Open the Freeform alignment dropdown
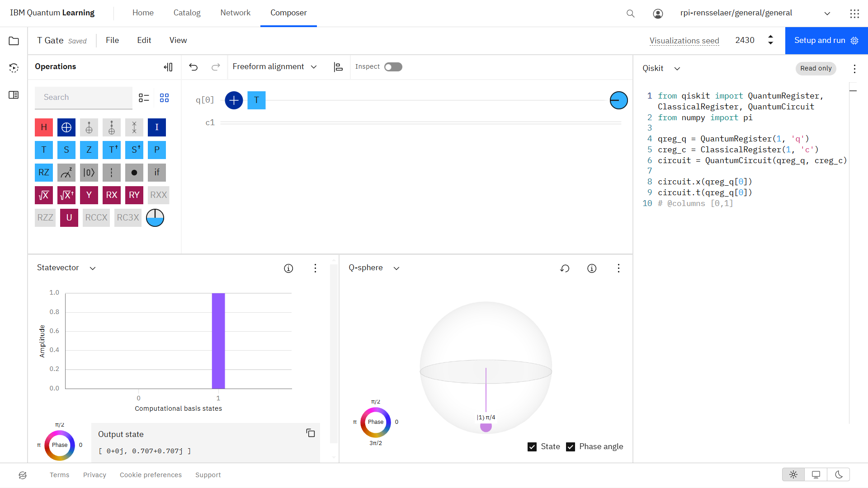 (275, 67)
